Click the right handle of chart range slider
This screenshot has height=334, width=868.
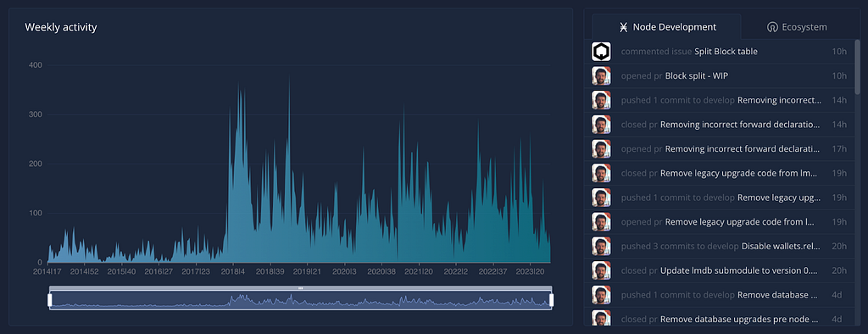pyautogui.click(x=551, y=300)
